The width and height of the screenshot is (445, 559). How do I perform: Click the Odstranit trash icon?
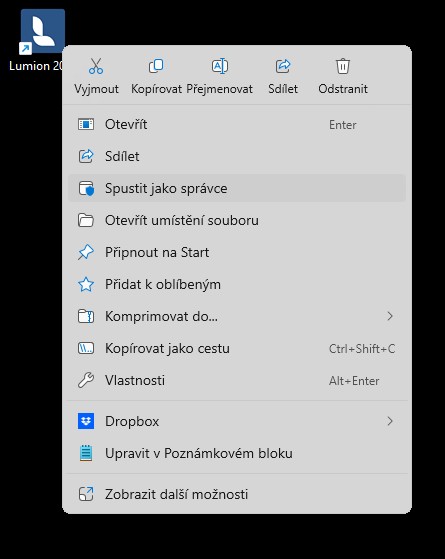pyautogui.click(x=343, y=66)
